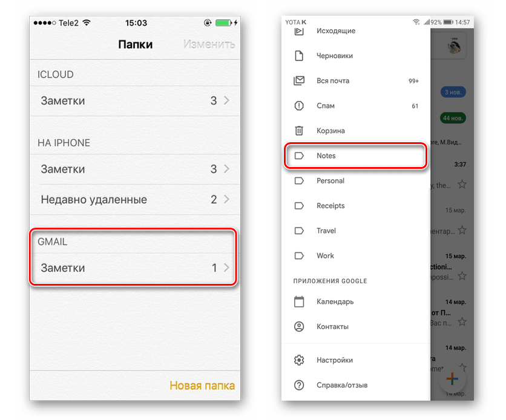Tap the Изменить edit button

point(209,44)
